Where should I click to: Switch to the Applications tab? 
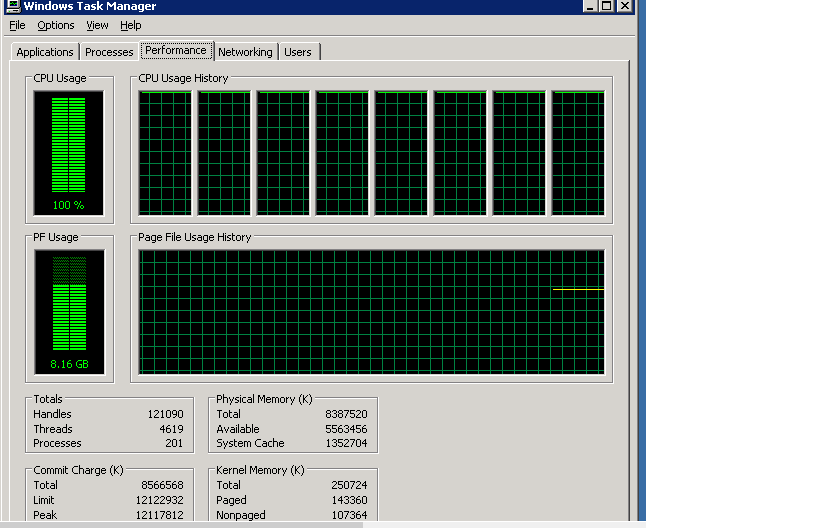click(x=45, y=52)
